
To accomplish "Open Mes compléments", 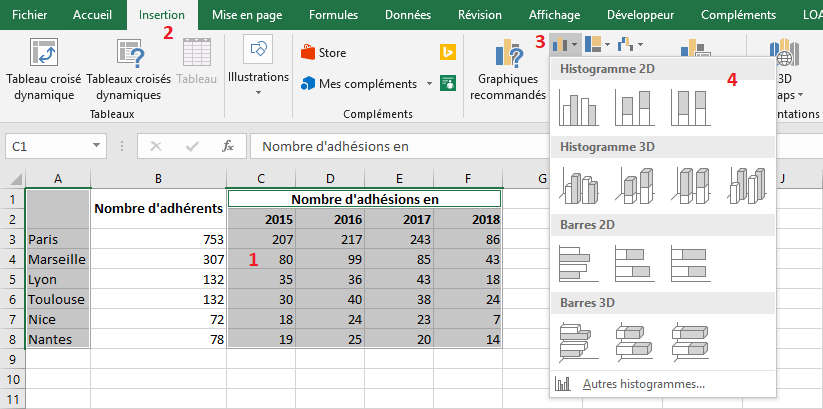I will pyautogui.click(x=360, y=83).
